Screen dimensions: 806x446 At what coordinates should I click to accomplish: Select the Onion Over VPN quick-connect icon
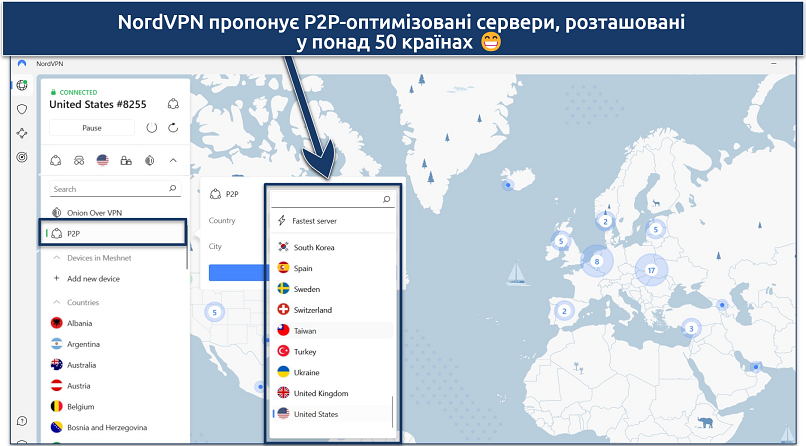coord(149,160)
